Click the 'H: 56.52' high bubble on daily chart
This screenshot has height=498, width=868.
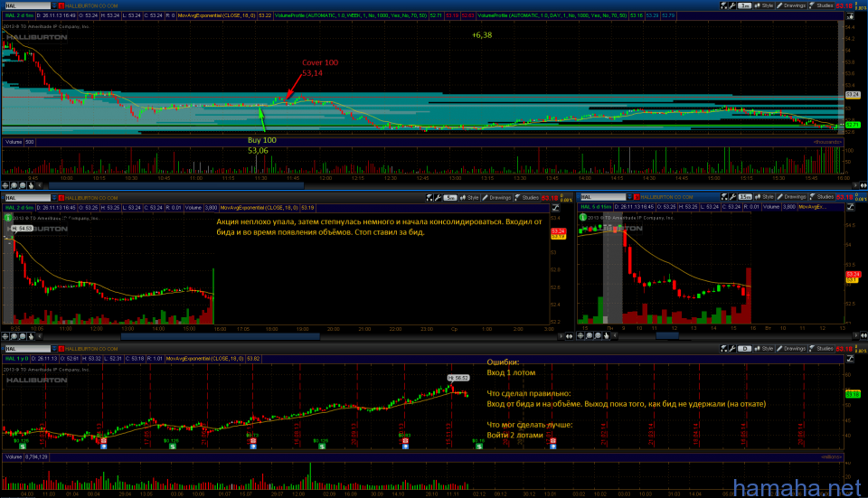coord(458,378)
